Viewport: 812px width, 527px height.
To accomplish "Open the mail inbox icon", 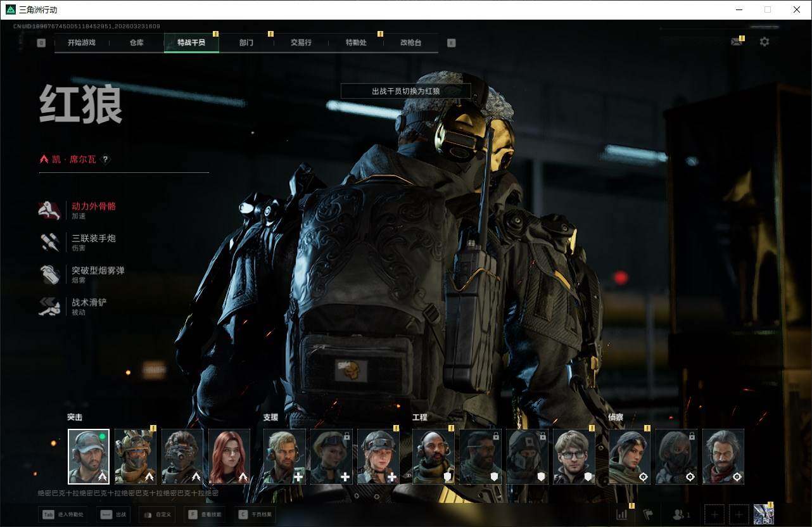I will [736, 42].
